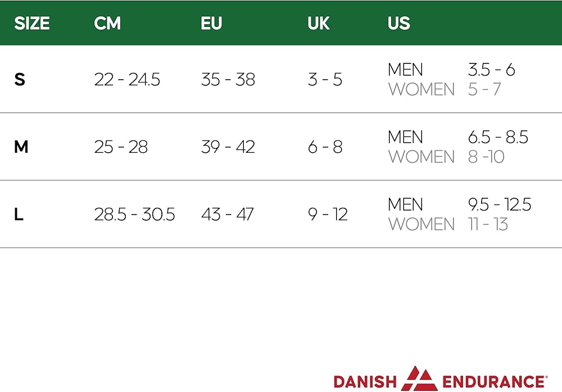Select the size M row label
This screenshot has width=562, height=392.
pos(21,147)
